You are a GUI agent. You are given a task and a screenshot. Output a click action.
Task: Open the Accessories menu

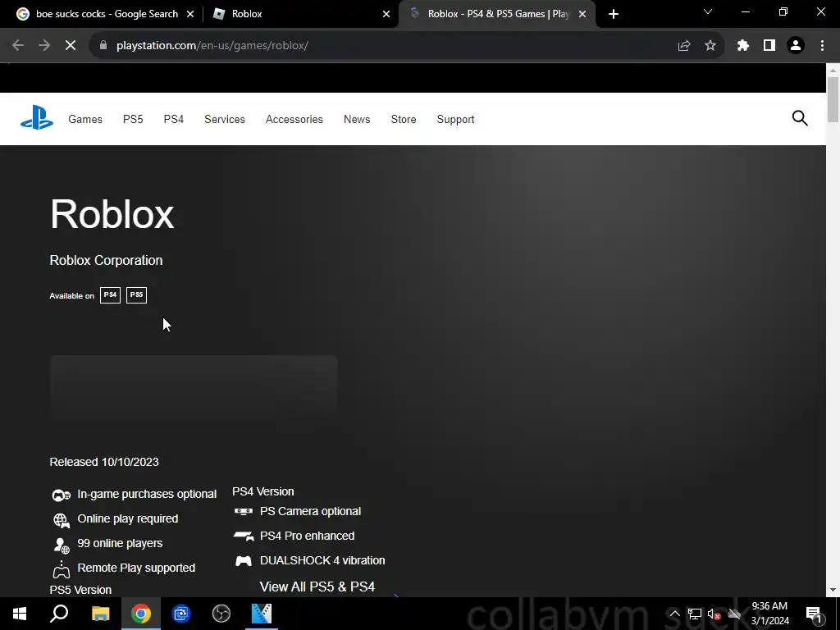(294, 119)
